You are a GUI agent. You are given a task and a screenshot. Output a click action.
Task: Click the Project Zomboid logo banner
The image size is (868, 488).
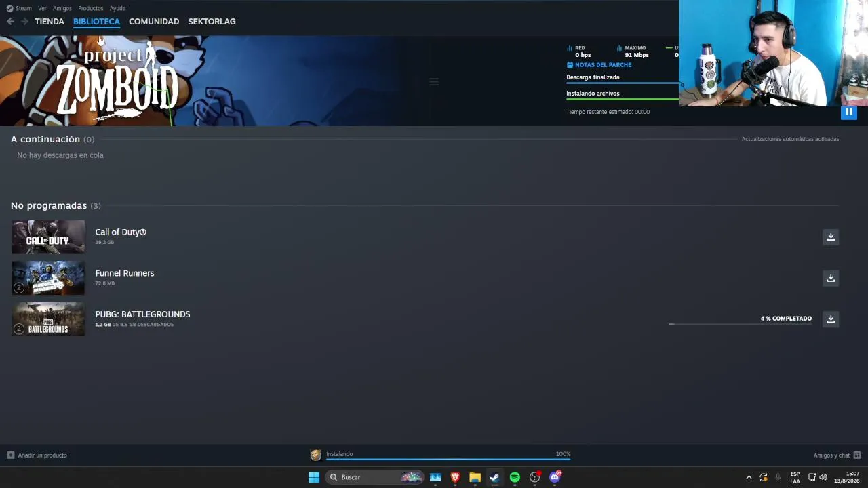(x=117, y=81)
